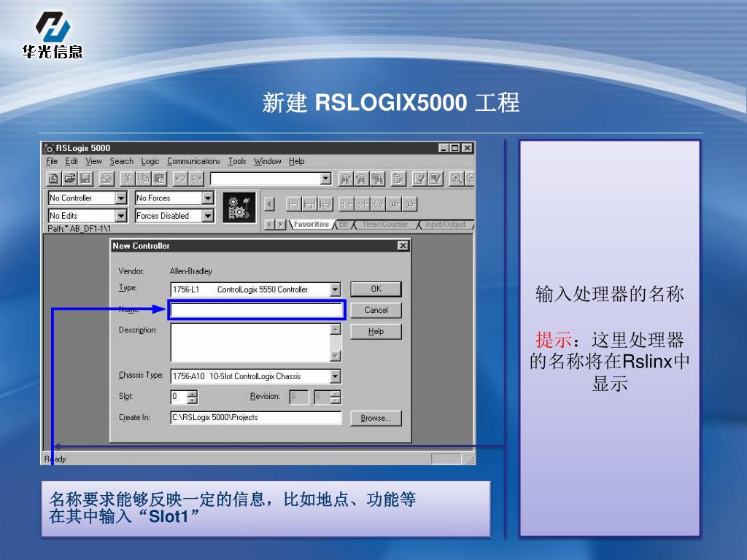
Task: Click the Find next binoculars icon
Action: point(361,179)
